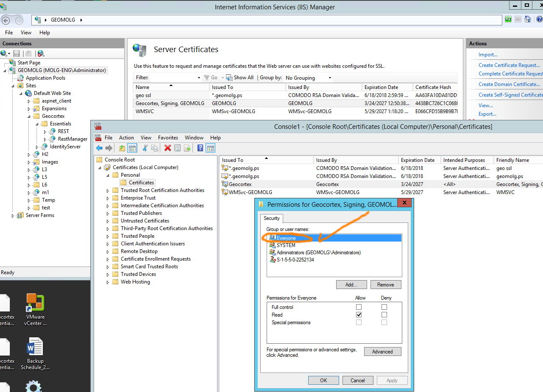Open the File menu in IIS Manager

9,33
